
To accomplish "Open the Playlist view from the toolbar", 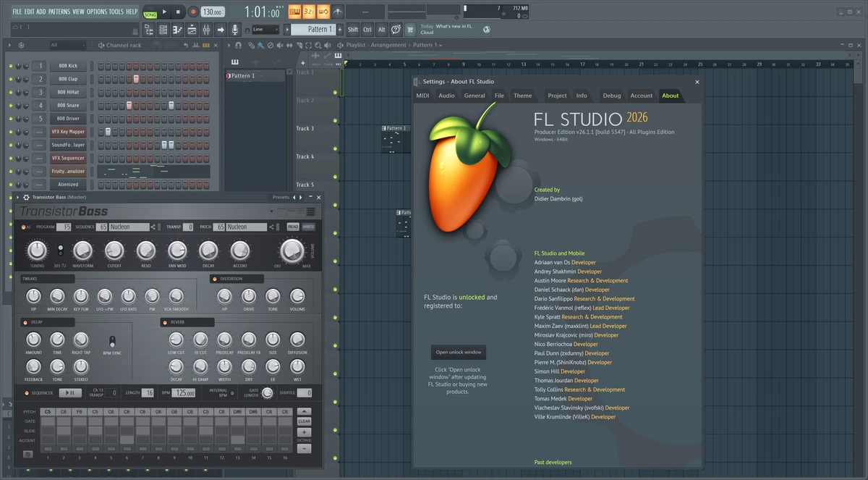I will click(x=192, y=30).
